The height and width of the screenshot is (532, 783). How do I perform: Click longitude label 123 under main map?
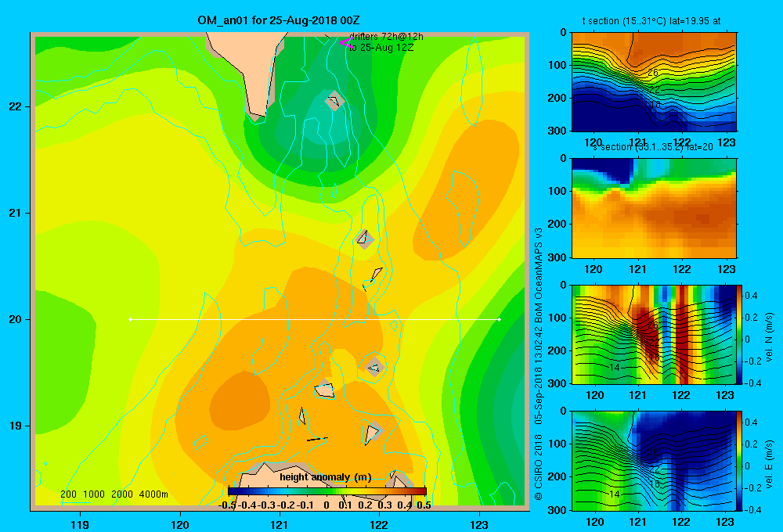(x=479, y=524)
